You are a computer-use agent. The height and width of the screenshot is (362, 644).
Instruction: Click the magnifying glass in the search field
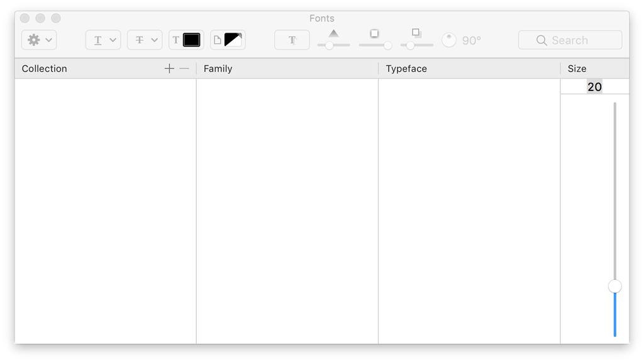tap(541, 40)
